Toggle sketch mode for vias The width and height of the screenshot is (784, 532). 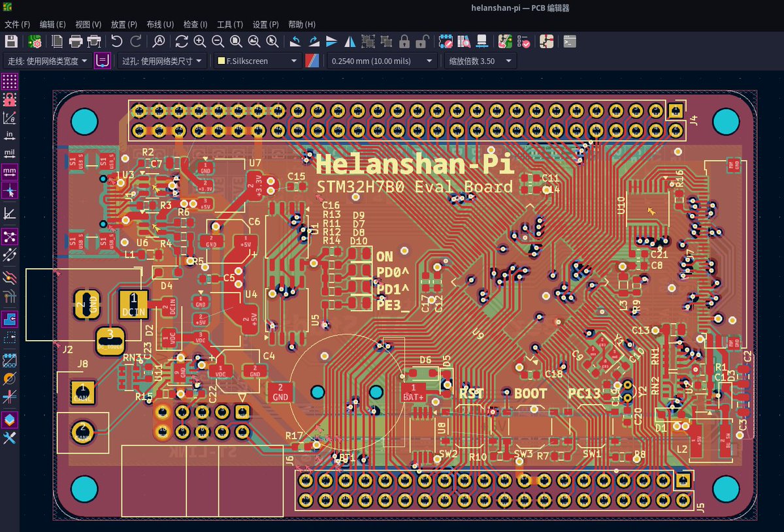[x=9, y=379]
